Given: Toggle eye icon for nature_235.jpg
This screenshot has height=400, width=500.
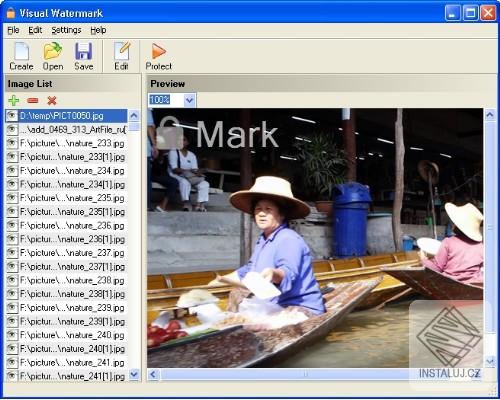Looking at the screenshot, I should [12, 198].
